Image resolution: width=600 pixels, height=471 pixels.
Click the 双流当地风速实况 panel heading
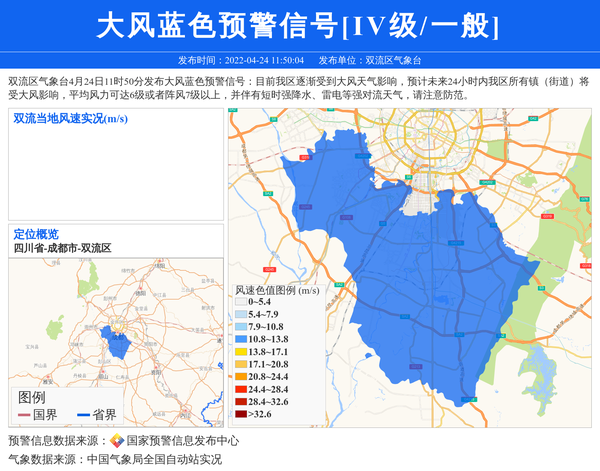[70, 119]
